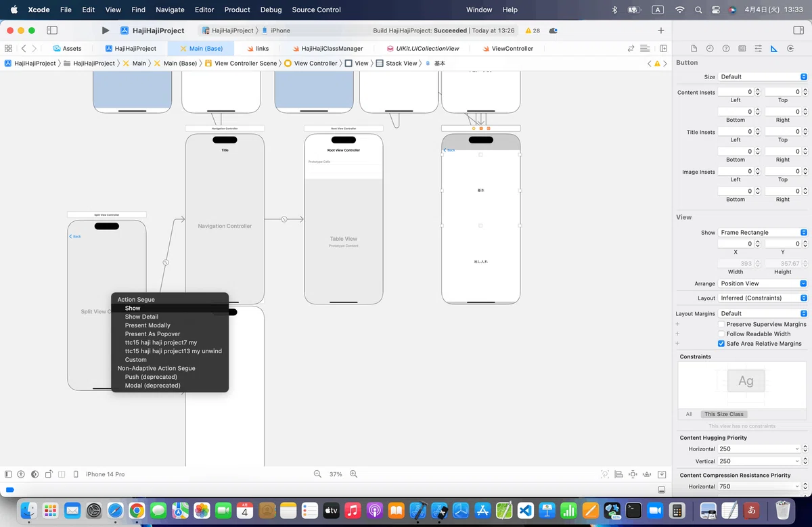The height and width of the screenshot is (527, 812).
Task: Choose Present Modally segue option
Action: coord(170,325)
